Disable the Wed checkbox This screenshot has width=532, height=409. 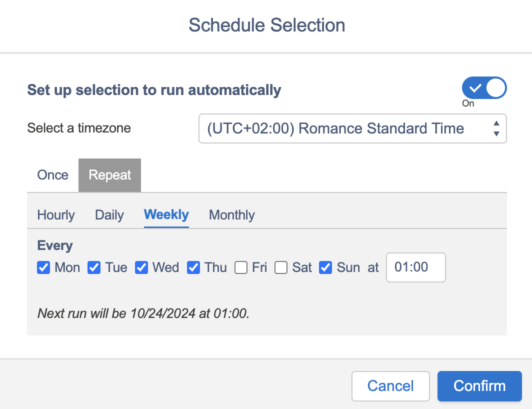141,267
